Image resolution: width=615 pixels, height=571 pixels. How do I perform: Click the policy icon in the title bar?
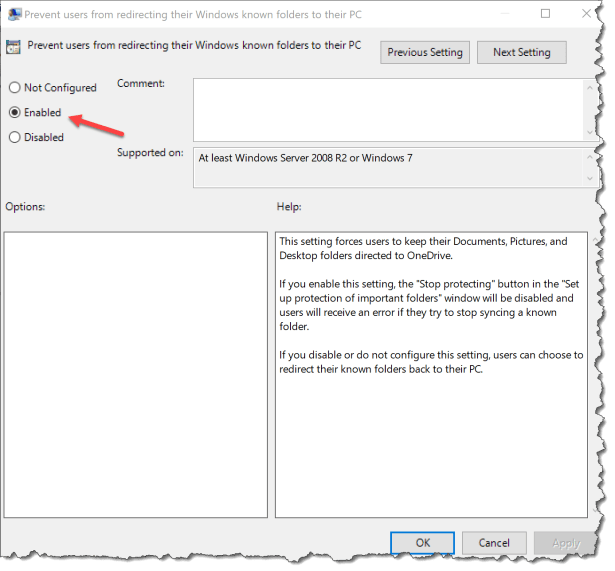(x=14, y=14)
